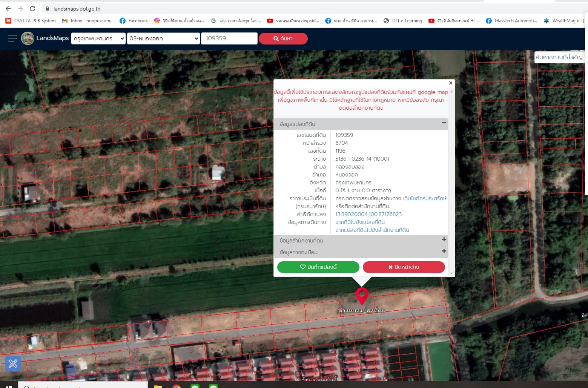Open the hamburger menu beside LandsMaps logo
588x388 pixels.
click(x=13, y=38)
